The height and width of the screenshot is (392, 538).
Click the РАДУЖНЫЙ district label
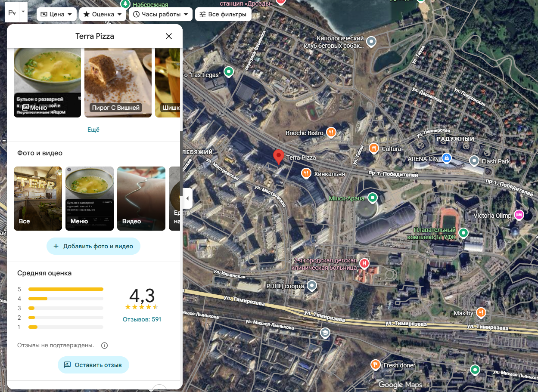coord(455,139)
